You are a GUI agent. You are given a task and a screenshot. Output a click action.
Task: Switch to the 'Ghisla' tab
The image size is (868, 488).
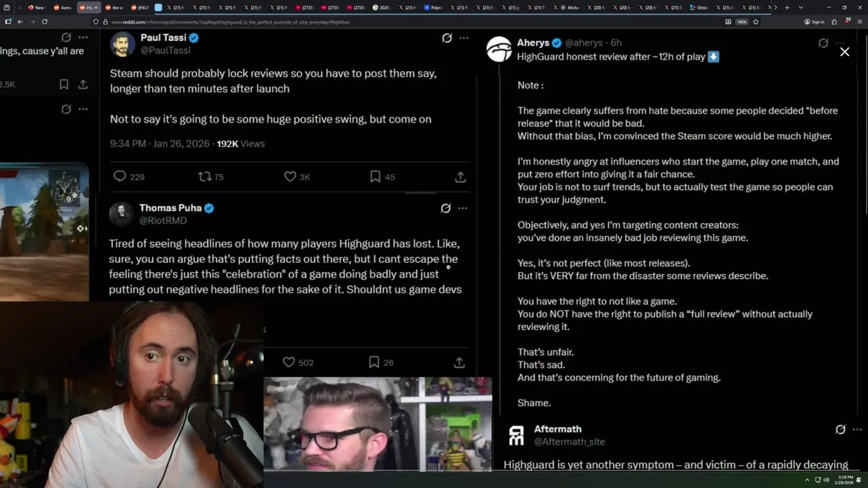(x=698, y=7)
